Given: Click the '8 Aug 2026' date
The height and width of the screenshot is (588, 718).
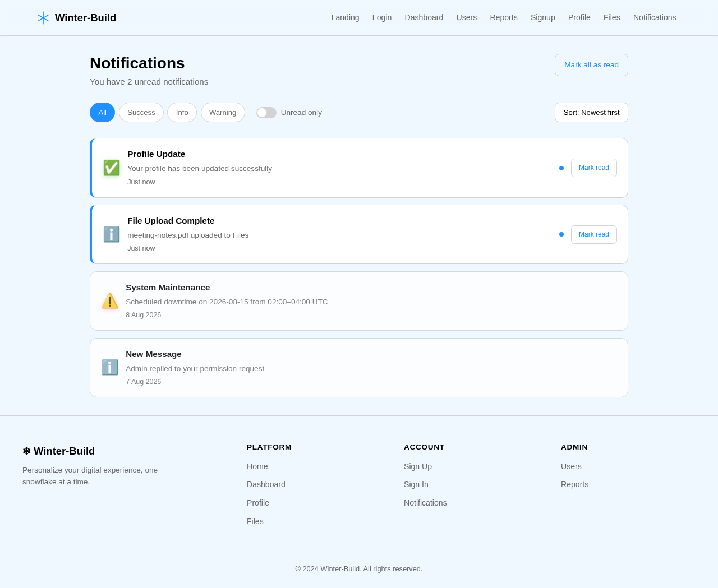Looking at the screenshot, I should [144, 315].
